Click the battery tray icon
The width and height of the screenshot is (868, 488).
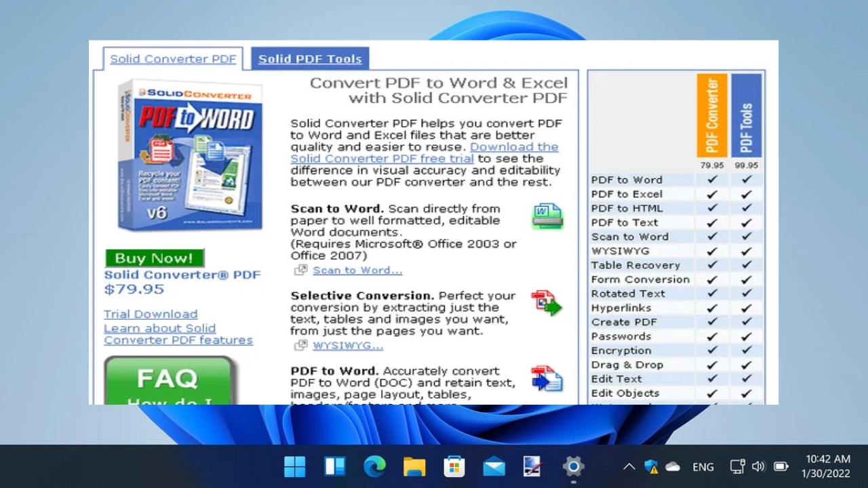(781, 466)
